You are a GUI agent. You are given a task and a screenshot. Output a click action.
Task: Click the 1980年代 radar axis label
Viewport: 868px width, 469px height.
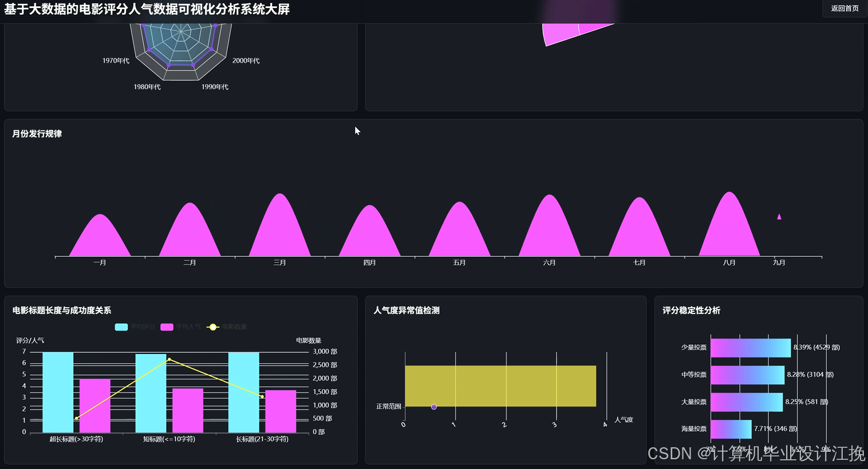(x=147, y=87)
